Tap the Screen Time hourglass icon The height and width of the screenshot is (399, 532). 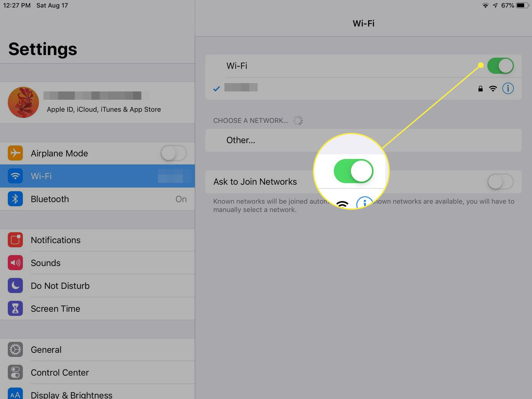point(15,309)
